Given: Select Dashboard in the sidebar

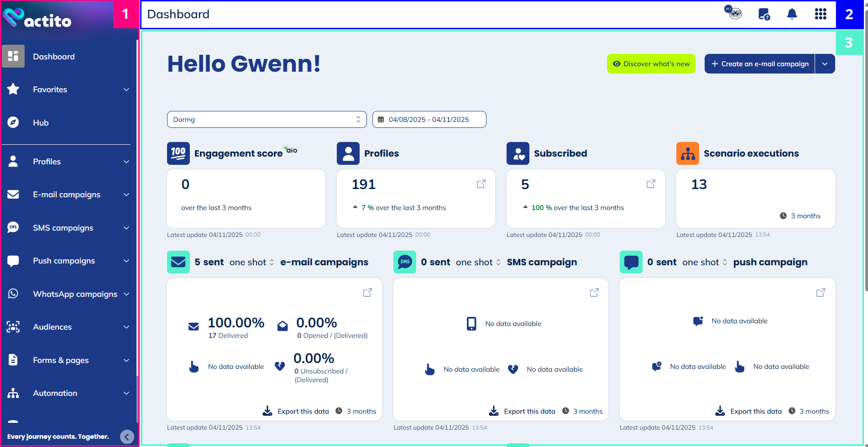Looking at the screenshot, I should pos(53,57).
